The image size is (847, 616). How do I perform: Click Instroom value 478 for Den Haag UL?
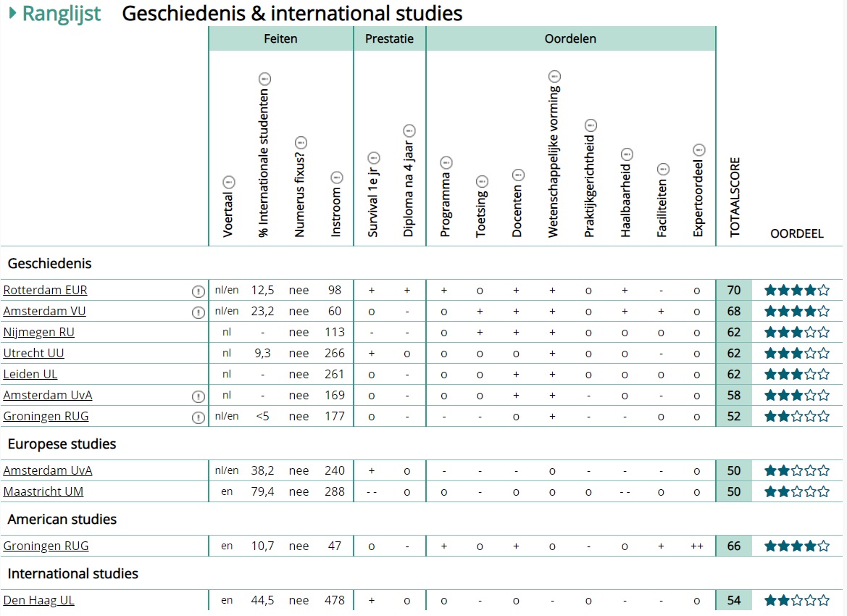334,600
